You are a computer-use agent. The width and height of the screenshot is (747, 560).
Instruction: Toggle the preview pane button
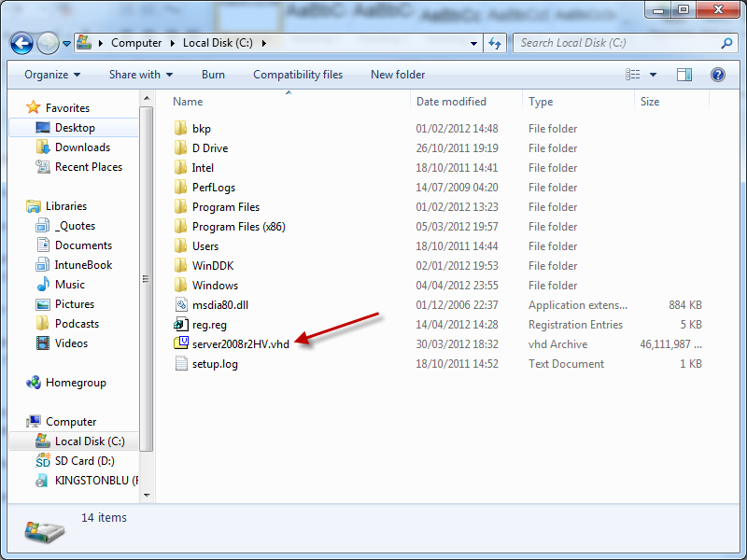[x=684, y=75]
